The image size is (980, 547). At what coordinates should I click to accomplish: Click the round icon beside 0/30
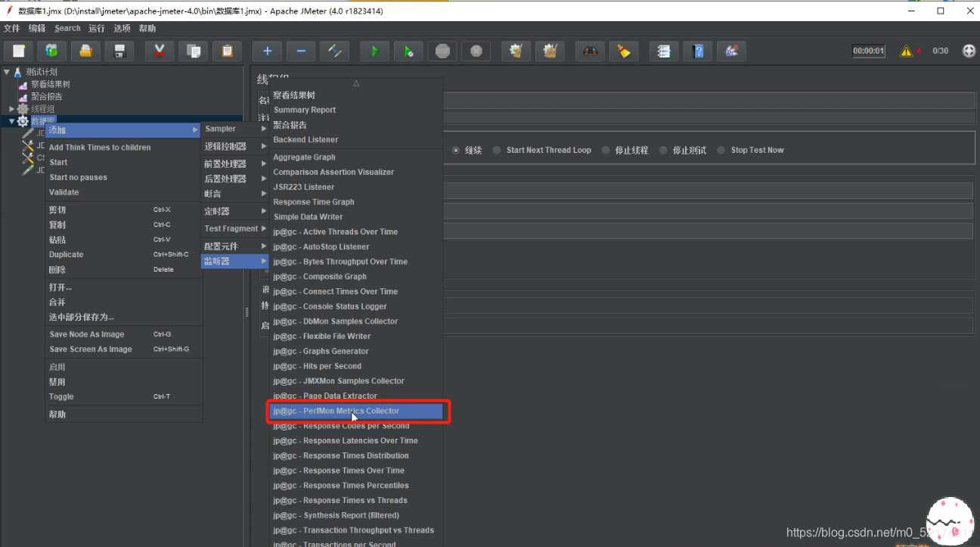pyautogui.click(x=969, y=51)
